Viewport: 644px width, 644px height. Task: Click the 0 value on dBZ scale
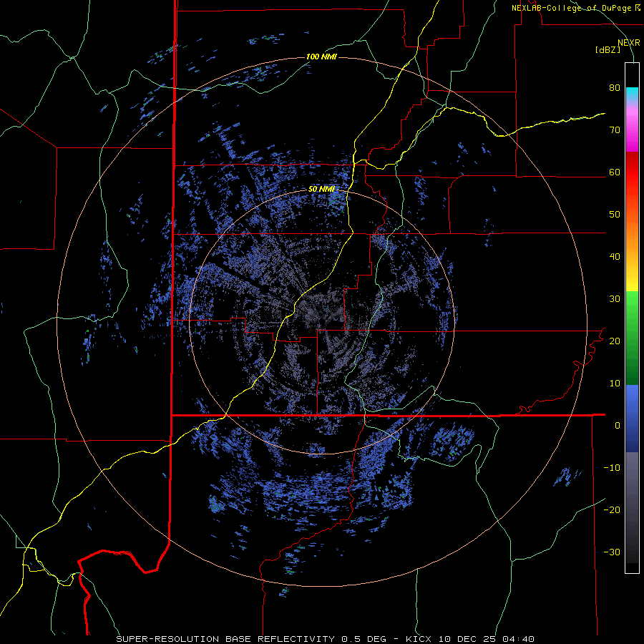618,426
